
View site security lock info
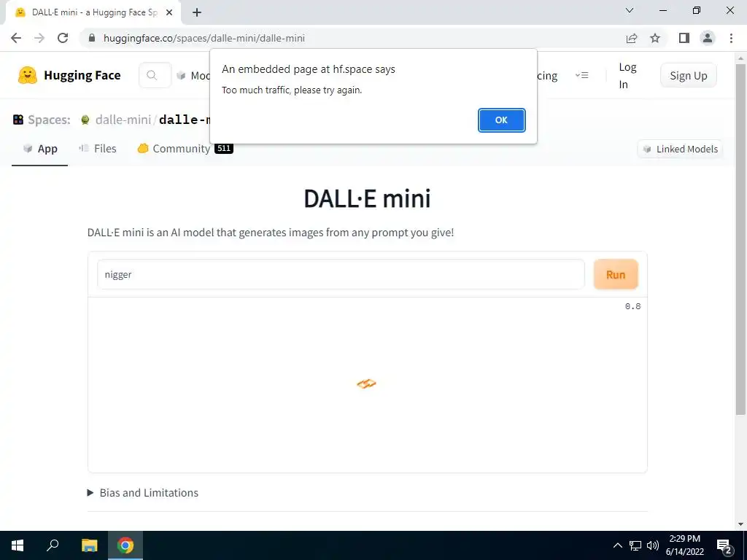click(92, 38)
